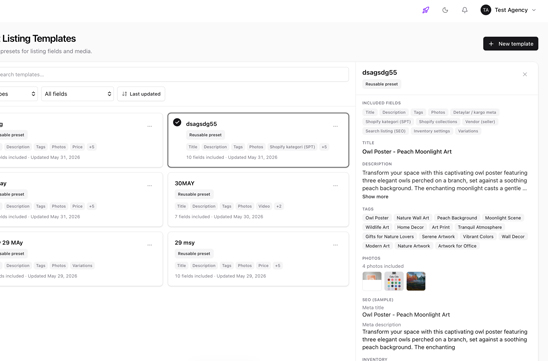Click the Inventory settings field chip
This screenshot has height=361, width=548.
[432, 131]
